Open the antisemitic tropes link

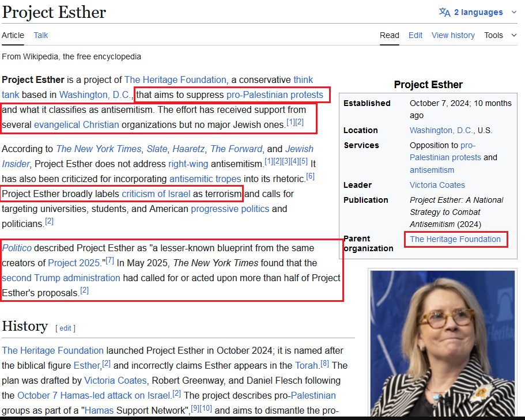coord(205,179)
